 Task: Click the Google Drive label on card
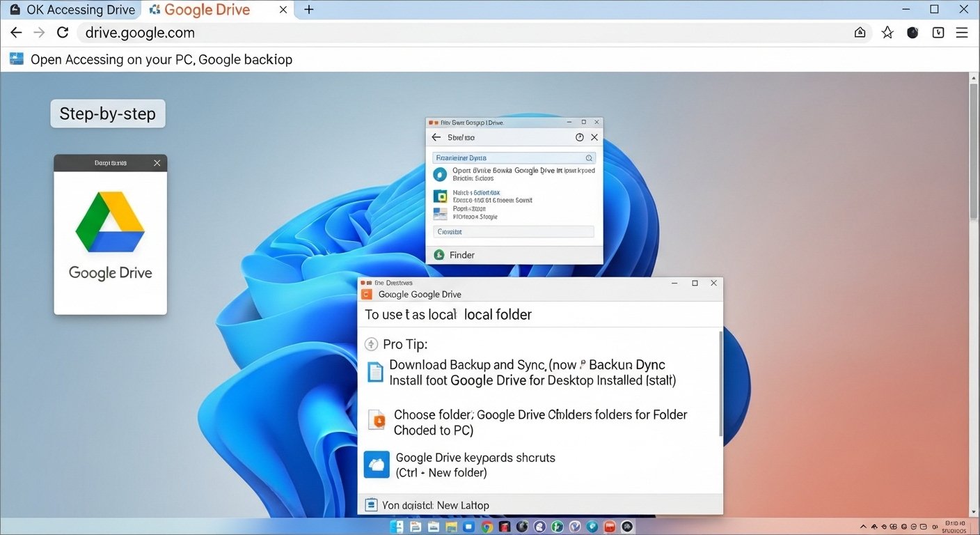click(110, 272)
